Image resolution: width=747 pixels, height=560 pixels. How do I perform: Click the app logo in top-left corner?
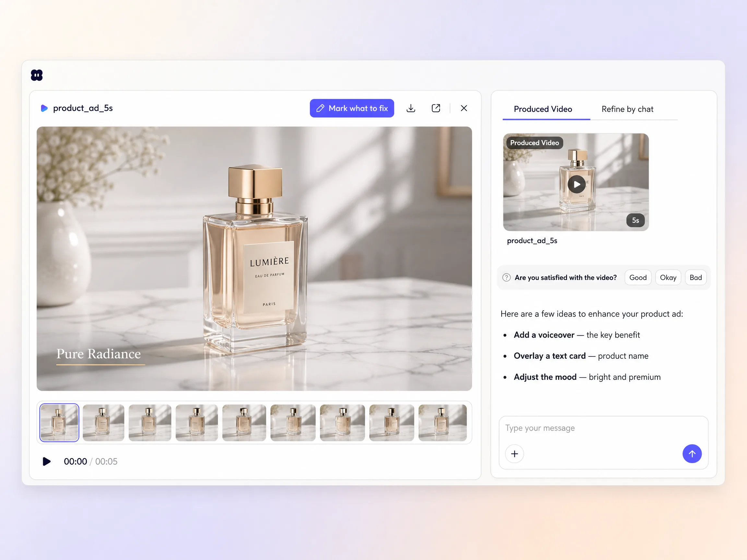pos(37,75)
